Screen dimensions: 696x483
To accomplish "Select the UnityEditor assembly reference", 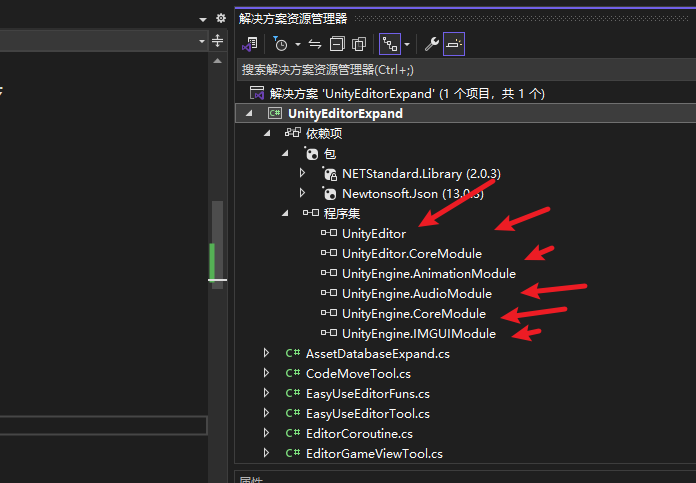I will [x=374, y=234].
